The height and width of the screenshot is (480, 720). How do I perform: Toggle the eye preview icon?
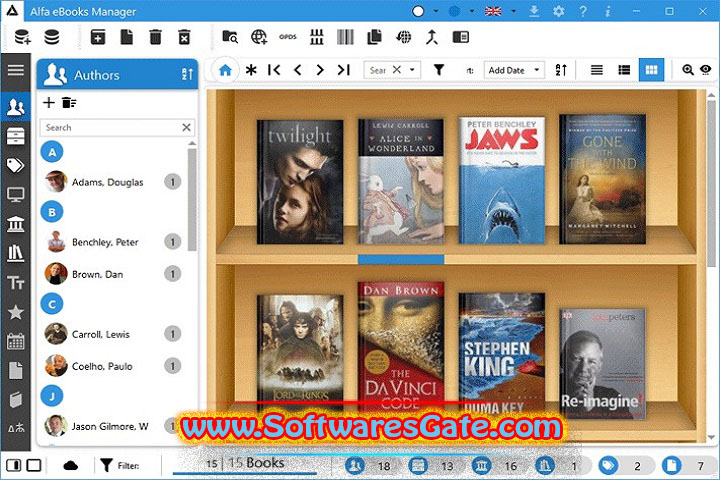pyautogui.click(x=706, y=70)
